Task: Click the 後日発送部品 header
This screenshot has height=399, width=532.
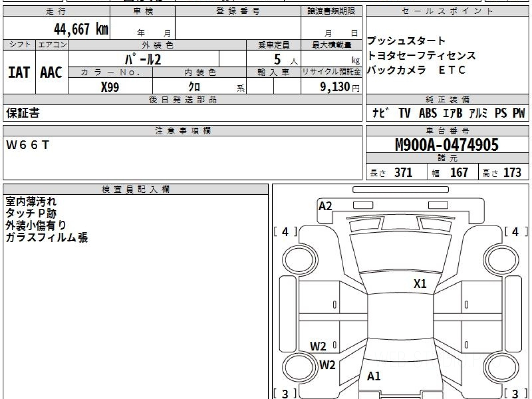Action: coord(183,100)
